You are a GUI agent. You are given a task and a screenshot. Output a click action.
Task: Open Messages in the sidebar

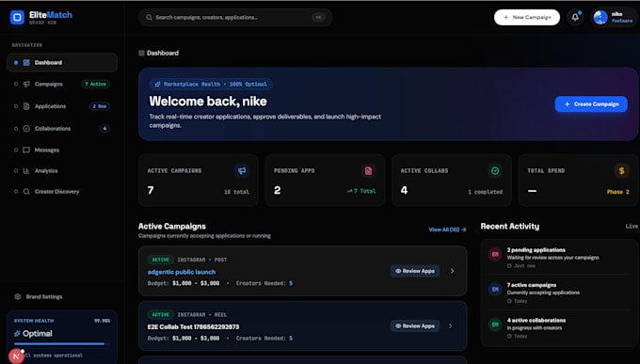[x=62, y=150]
